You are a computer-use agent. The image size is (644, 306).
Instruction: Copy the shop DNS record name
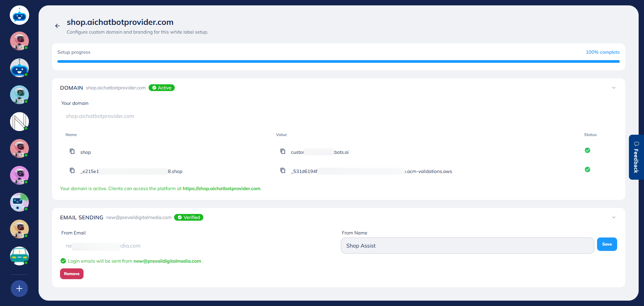(x=72, y=151)
